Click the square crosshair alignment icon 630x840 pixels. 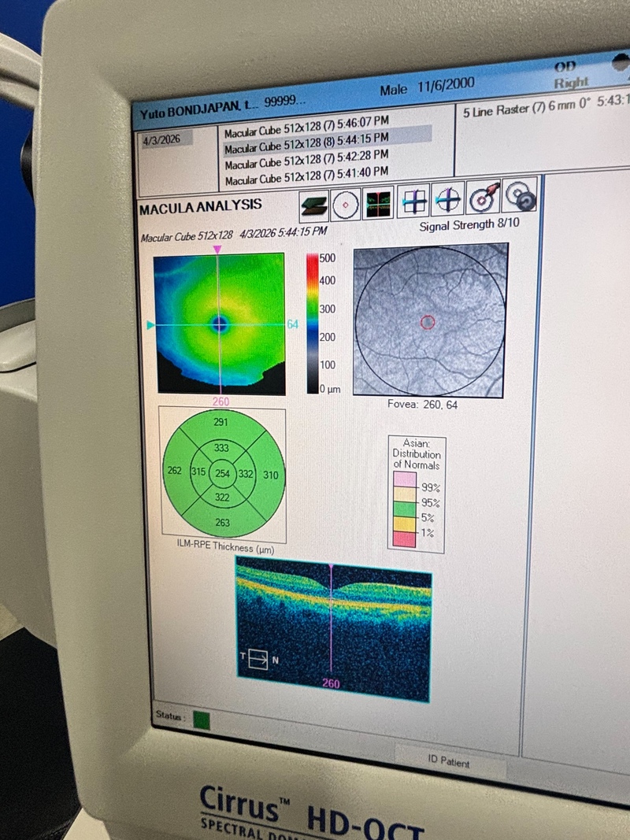413,202
